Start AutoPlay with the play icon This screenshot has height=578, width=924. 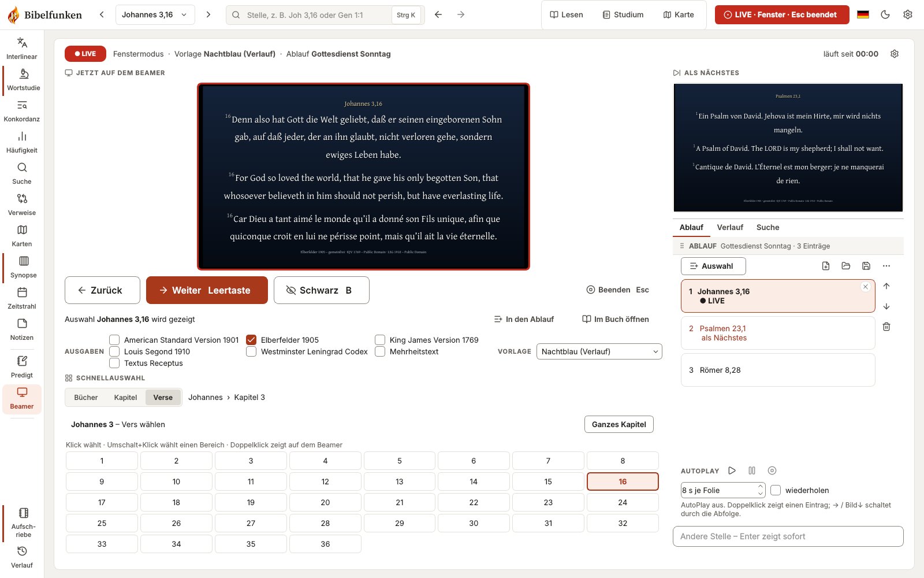(732, 470)
